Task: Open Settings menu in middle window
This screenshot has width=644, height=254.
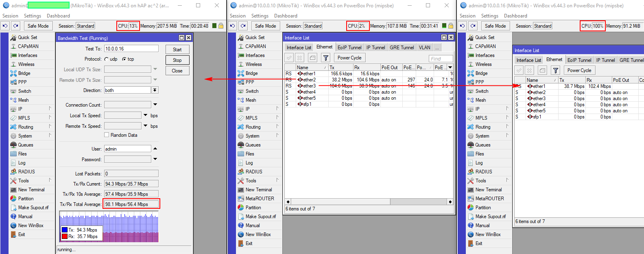Action: 260,15
